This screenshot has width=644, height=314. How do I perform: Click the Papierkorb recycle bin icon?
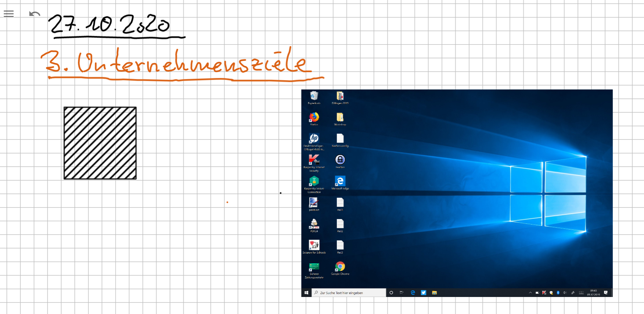[x=314, y=96]
